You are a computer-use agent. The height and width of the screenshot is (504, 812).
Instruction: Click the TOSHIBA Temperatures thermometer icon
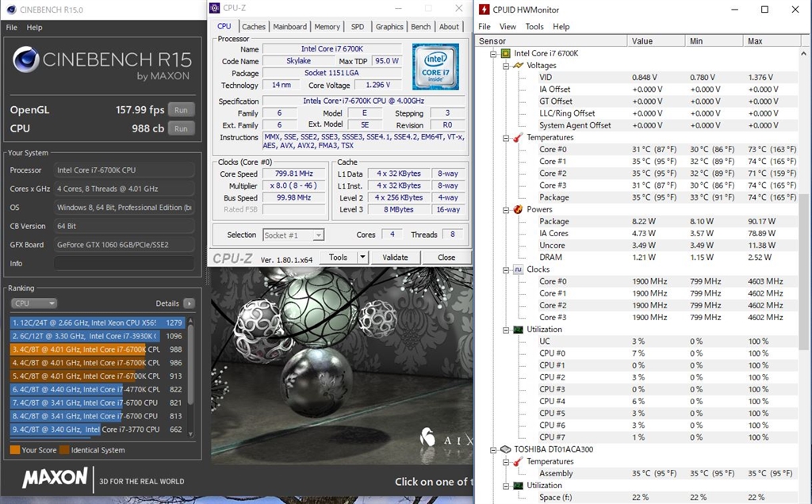518,461
